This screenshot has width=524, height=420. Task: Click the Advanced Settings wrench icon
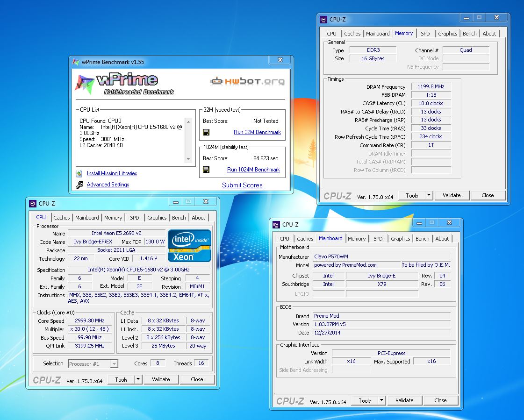(x=79, y=185)
